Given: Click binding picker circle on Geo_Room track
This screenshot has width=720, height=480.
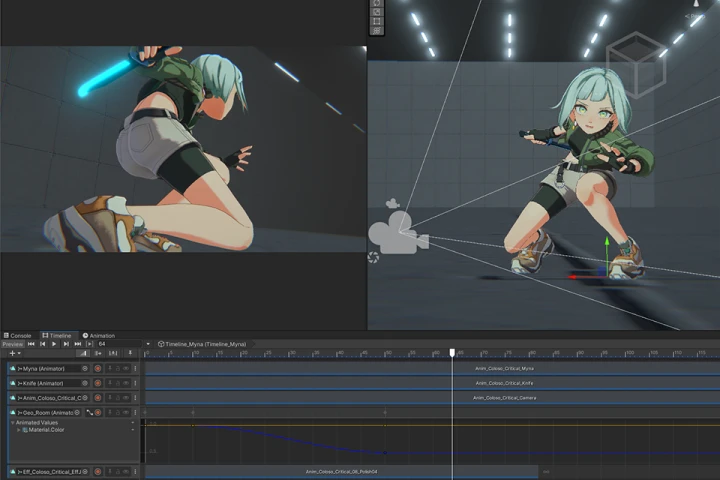Looking at the screenshot, I should (x=77, y=412).
